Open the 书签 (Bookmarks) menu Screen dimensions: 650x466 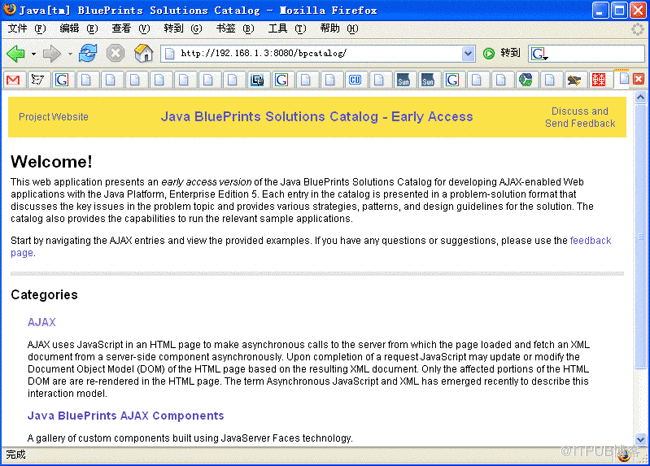coord(235,29)
